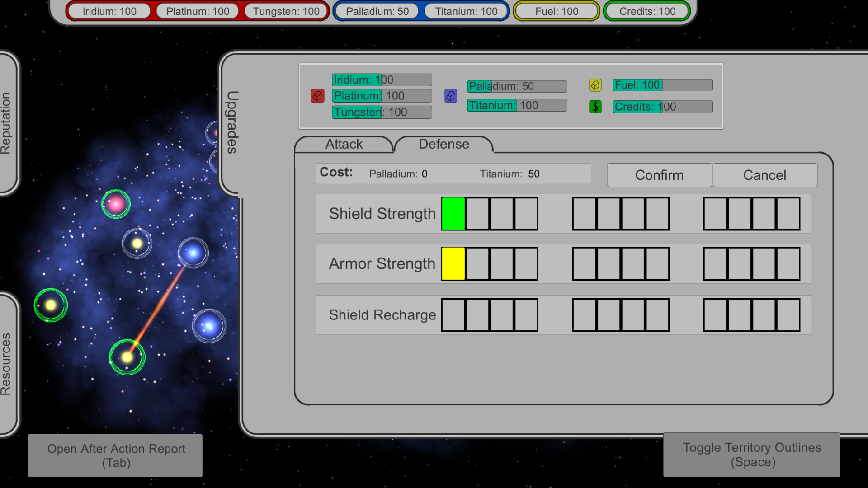This screenshot has width=868, height=488.
Task: Switch to the Attack tab
Action: [x=344, y=144]
